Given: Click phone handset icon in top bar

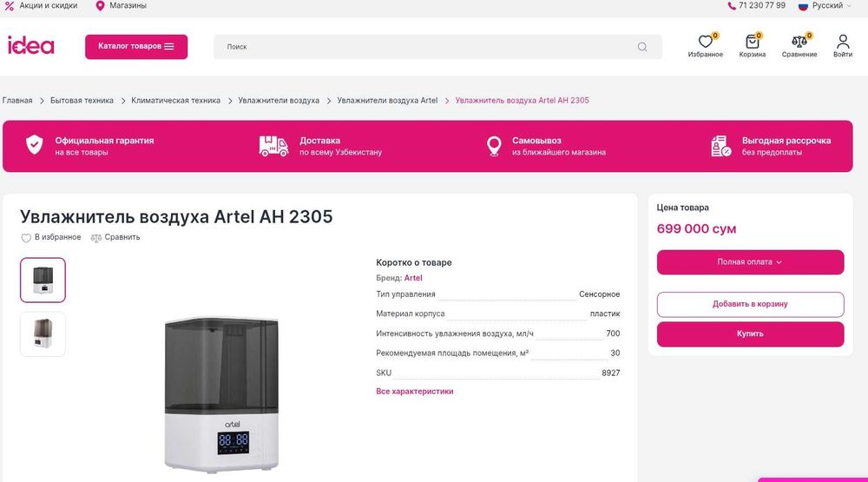Looking at the screenshot, I should pyautogui.click(x=732, y=5).
